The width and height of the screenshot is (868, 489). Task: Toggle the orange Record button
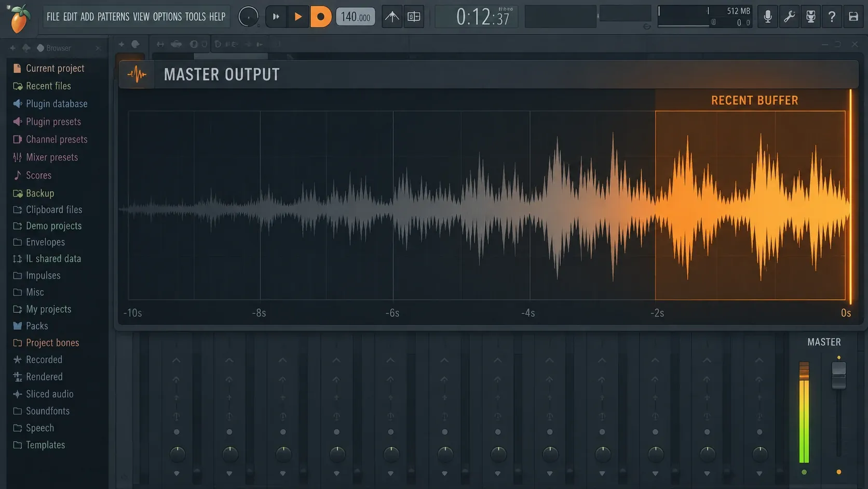321,17
